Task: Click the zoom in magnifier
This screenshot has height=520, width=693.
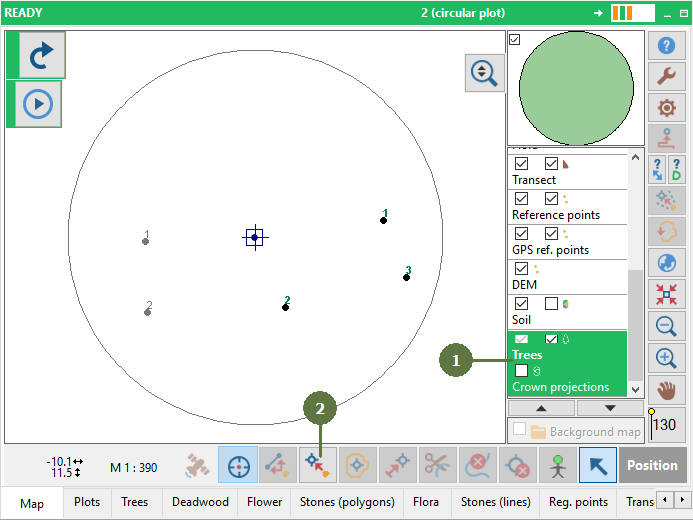Action: pos(666,358)
